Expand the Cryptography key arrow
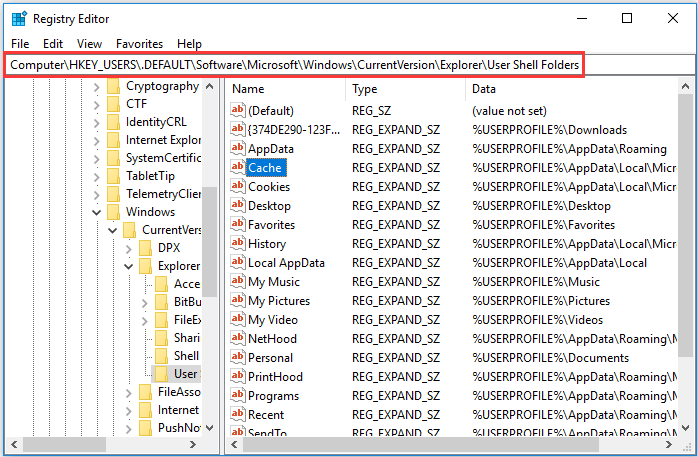Viewport: 698px width, 457px height. coord(97,86)
